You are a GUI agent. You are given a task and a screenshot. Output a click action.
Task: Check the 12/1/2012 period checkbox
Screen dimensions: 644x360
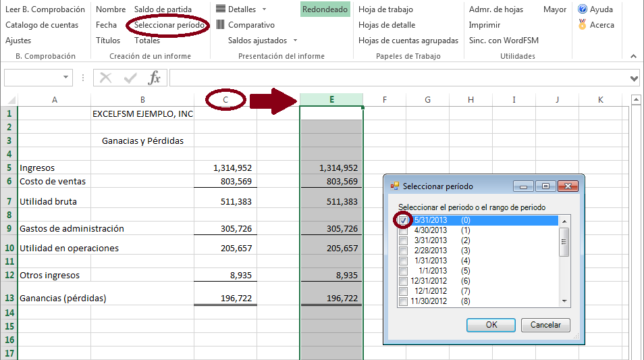pos(403,291)
